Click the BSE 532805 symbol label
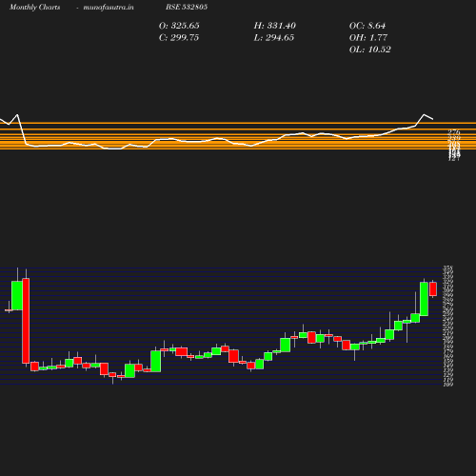The width and height of the screenshot is (476, 476). tap(187, 7)
